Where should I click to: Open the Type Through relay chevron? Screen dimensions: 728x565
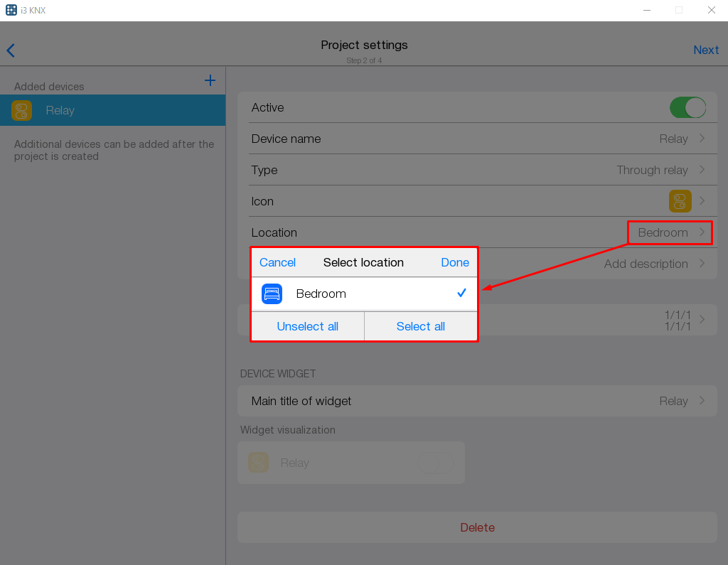coord(702,170)
